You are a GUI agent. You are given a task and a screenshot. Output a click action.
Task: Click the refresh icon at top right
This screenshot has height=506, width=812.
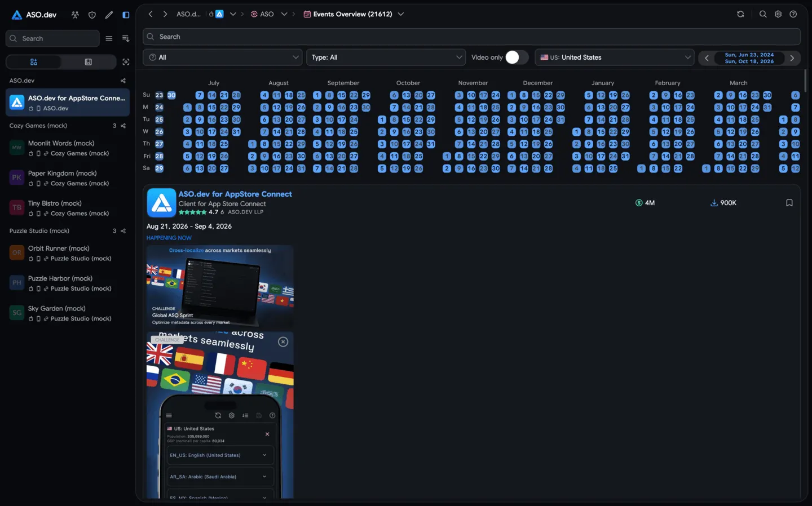coord(740,14)
